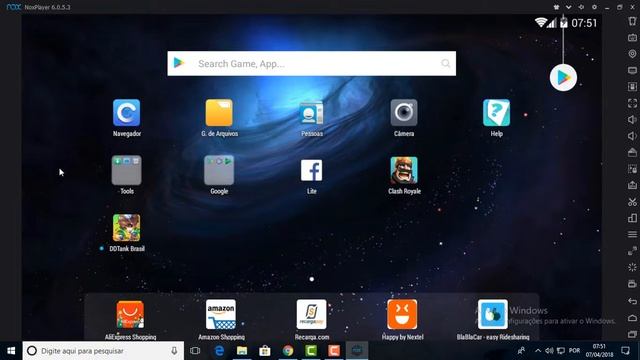
Task: Launch DDTank Brasil game
Action: (x=127, y=228)
